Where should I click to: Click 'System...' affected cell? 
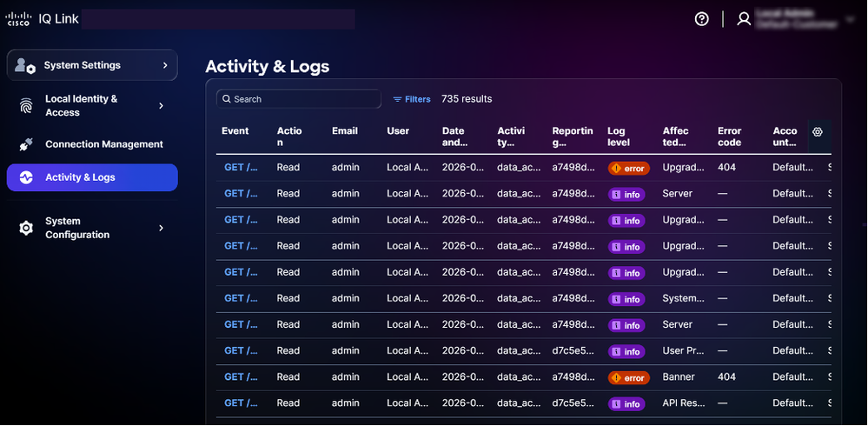click(x=683, y=298)
